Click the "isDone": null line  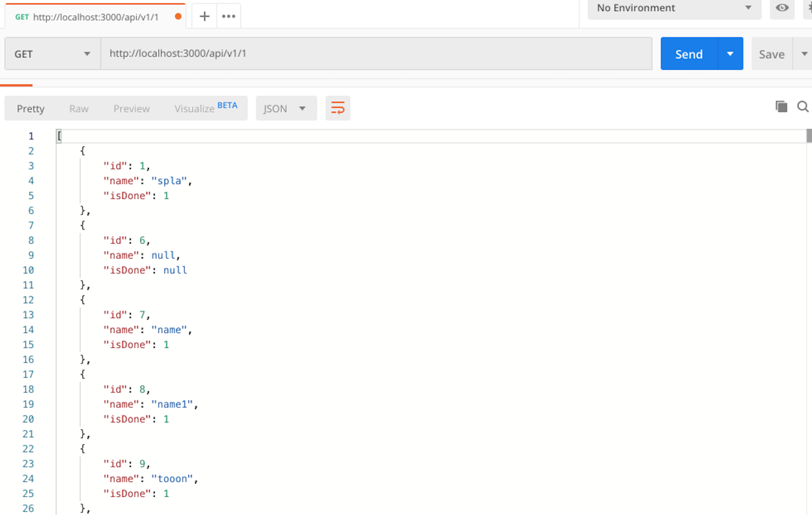click(145, 270)
